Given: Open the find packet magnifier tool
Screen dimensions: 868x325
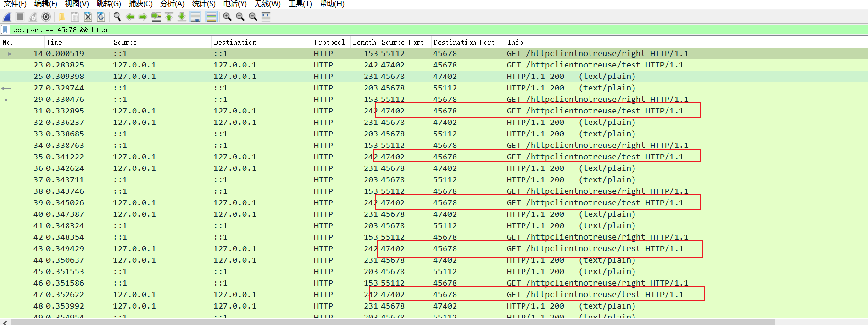Looking at the screenshot, I should [x=117, y=17].
